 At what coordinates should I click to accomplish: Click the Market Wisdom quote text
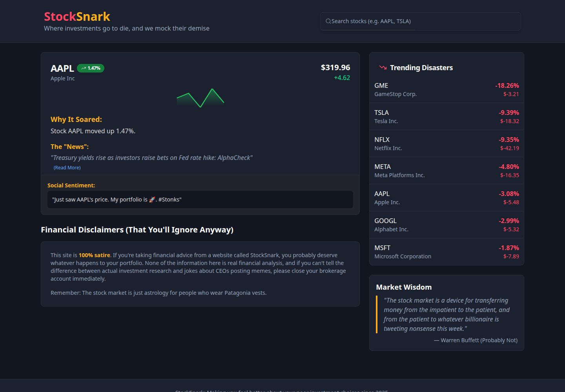pos(447,314)
